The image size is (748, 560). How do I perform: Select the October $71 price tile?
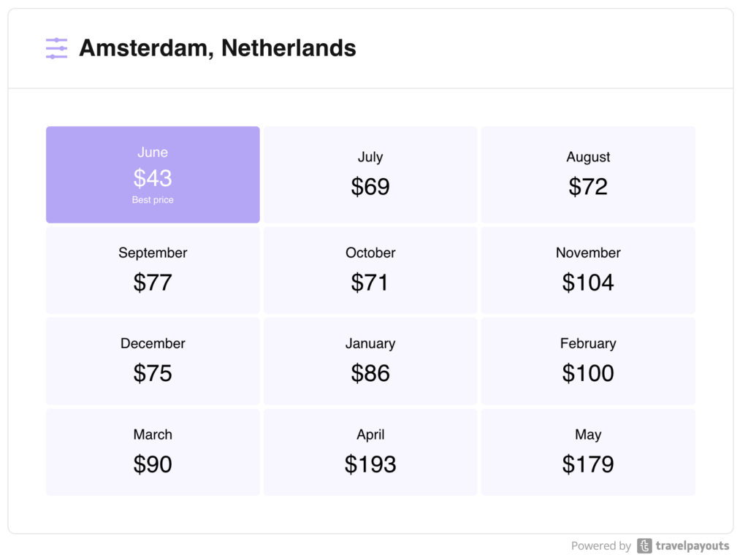point(370,270)
